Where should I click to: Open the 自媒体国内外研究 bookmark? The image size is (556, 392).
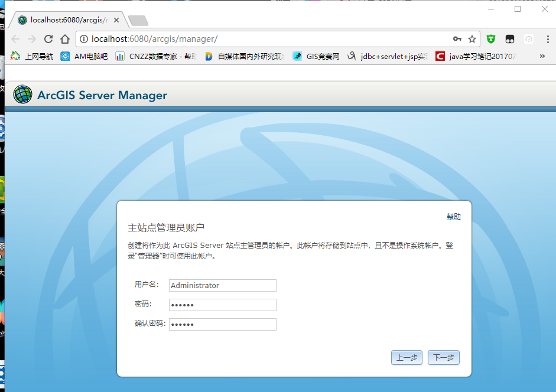click(245, 56)
